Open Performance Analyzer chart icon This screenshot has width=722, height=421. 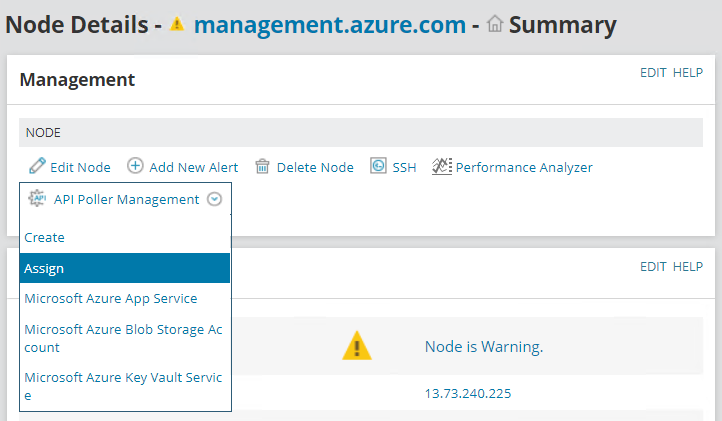[442, 167]
